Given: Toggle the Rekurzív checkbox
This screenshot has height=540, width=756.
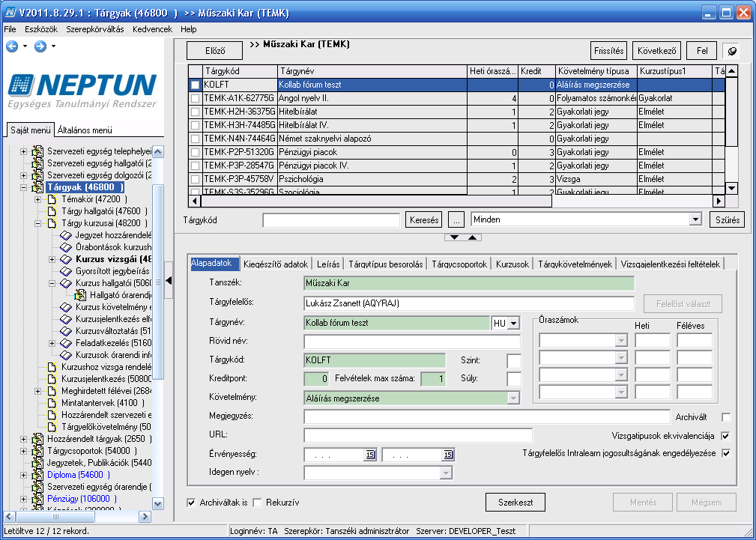Looking at the screenshot, I should 258,503.
